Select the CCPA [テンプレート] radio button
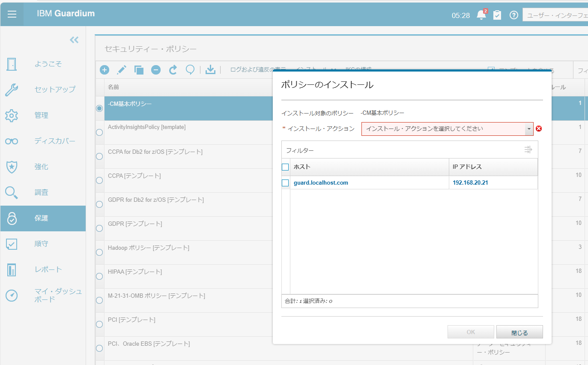 pyautogui.click(x=99, y=180)
